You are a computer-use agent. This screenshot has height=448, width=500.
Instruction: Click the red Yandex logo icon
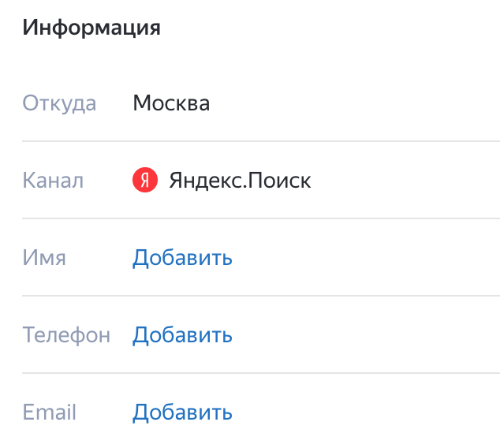click(145, 180)
